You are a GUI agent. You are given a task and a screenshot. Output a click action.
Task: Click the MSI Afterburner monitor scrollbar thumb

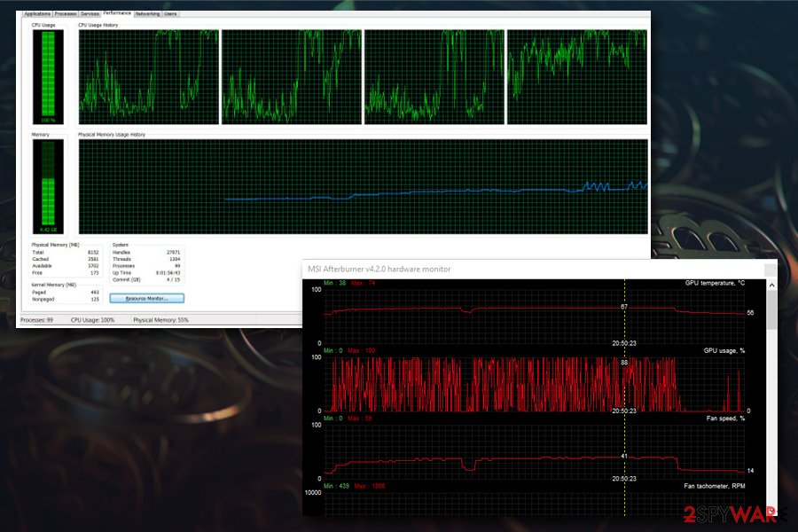771,310
